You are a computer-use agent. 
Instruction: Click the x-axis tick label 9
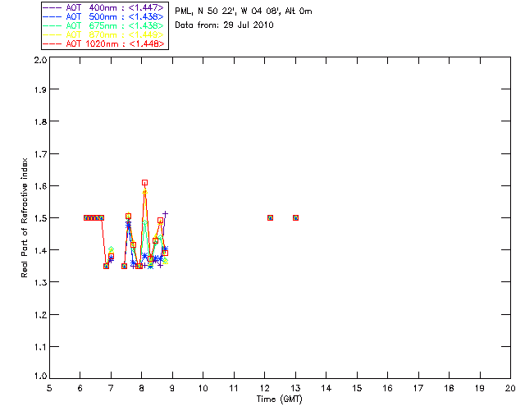pyautogui.click(x=172, y=388)
